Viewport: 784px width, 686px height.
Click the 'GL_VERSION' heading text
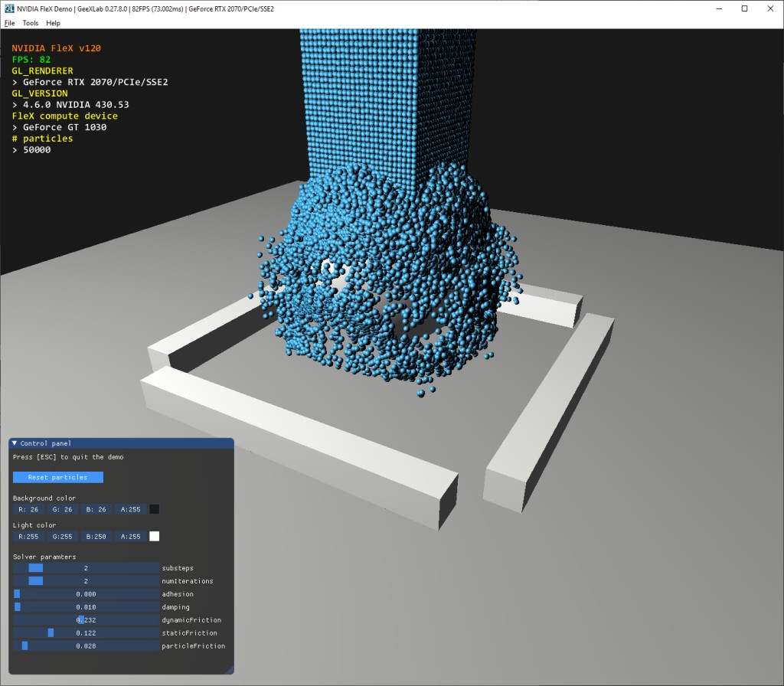[40, 93]
